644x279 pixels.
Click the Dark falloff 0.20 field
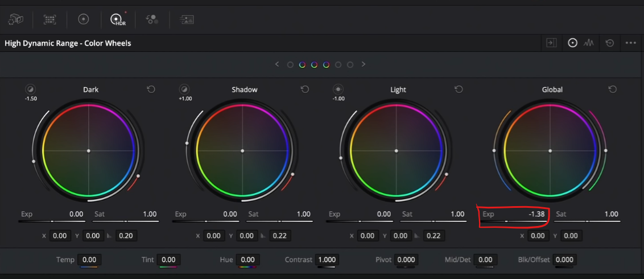[x=126, y=236]
